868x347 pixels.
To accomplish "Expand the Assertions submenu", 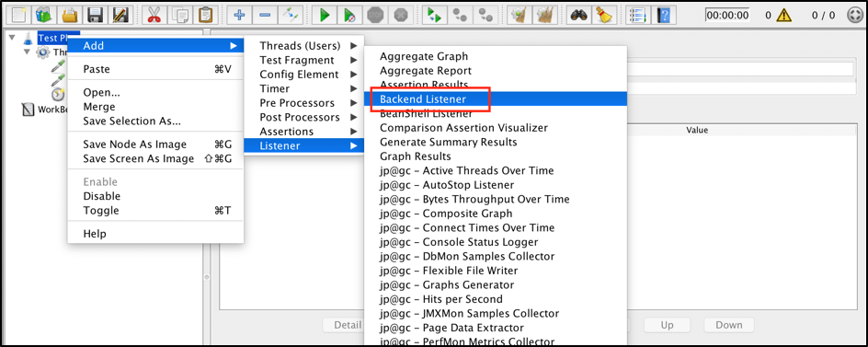I will pyautogui.click(x=304, y=132).
